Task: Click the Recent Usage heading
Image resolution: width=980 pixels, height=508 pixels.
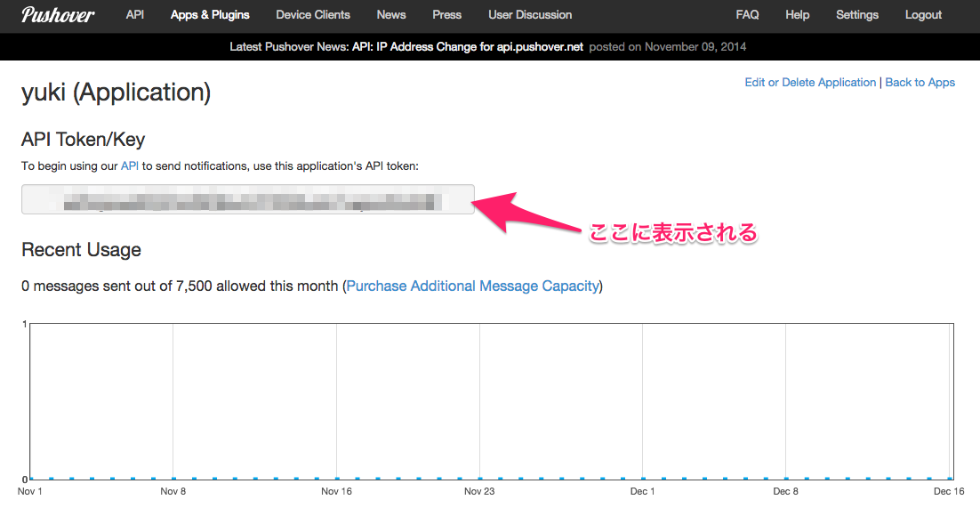Action: pos(81,250)
